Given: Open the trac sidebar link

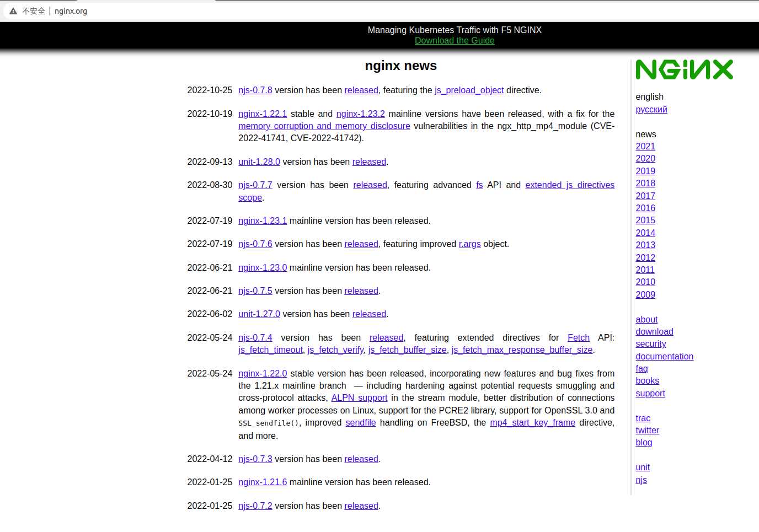Looking at the screenshot, I should [643, 418].
